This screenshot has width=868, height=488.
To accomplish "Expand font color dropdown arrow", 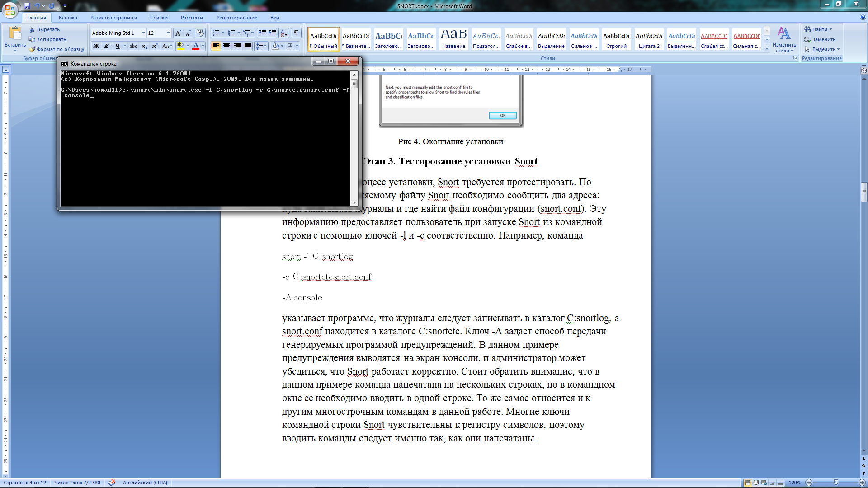I will (203, 46).
